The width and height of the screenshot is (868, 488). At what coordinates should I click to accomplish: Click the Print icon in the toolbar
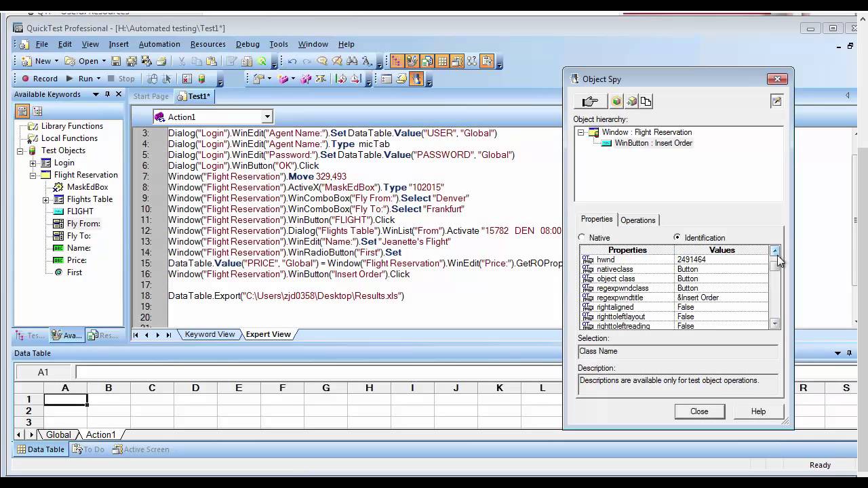click(x=161, y=61)
